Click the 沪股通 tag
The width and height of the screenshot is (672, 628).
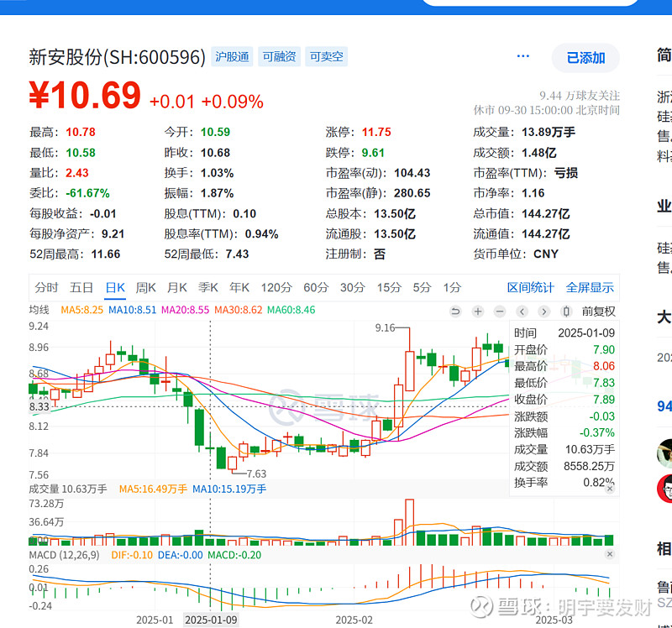click(232, 56)
